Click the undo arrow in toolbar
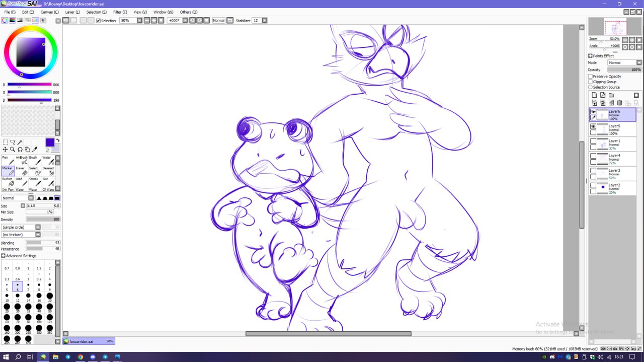The height and width of the screenshot is (362, 644). click(66, 21)
